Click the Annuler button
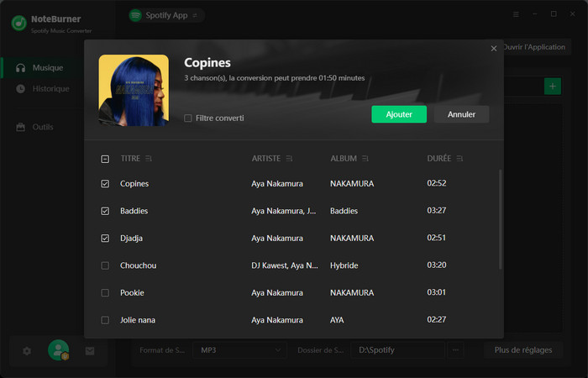The width and height of the screenshot is (588, 378). pyautogui.click(x=461, y=114)
